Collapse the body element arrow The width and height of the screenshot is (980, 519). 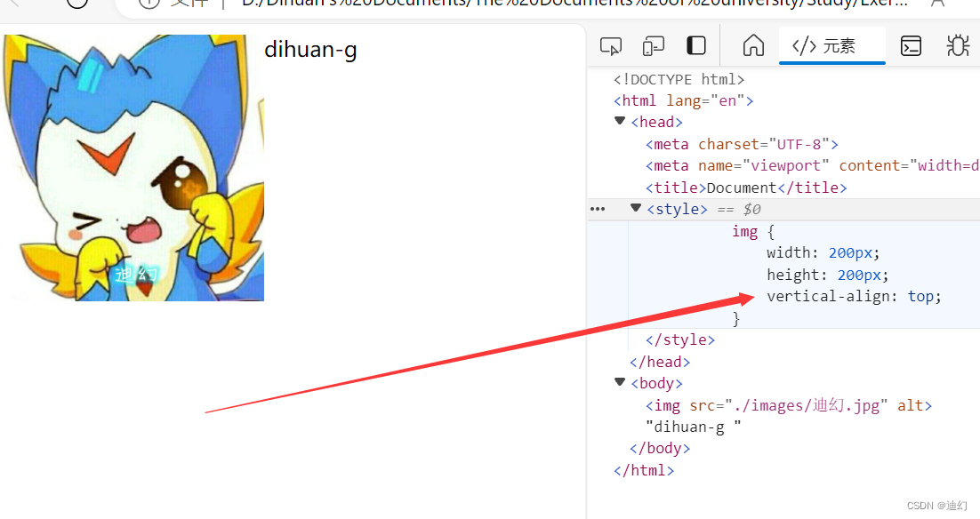pyautogui.click(x=619, y=382)
